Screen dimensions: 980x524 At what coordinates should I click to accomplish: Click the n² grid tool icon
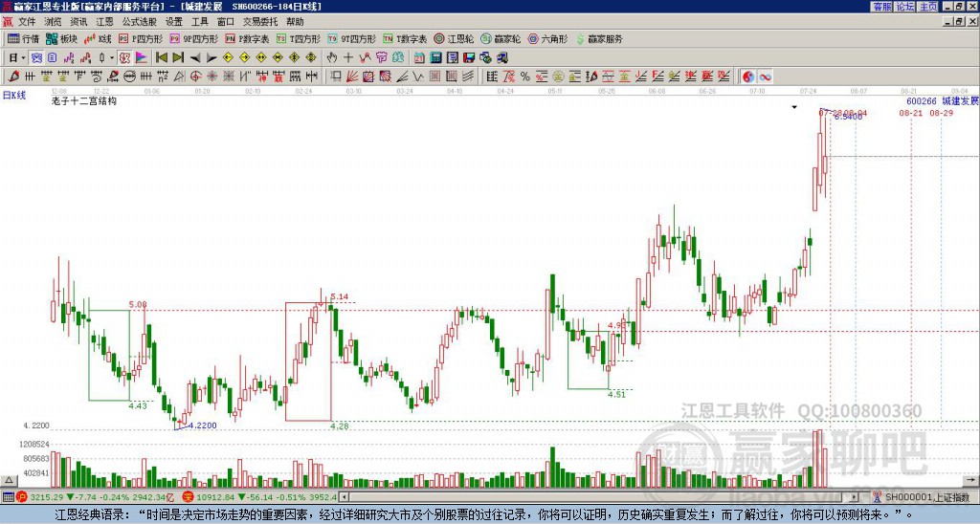pos(163,76)
